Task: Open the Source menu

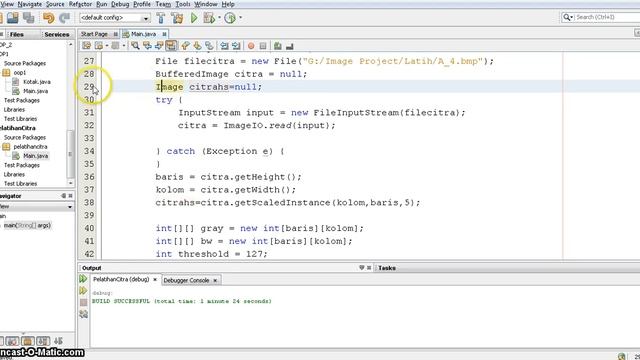Action: (x=55, y=4)
